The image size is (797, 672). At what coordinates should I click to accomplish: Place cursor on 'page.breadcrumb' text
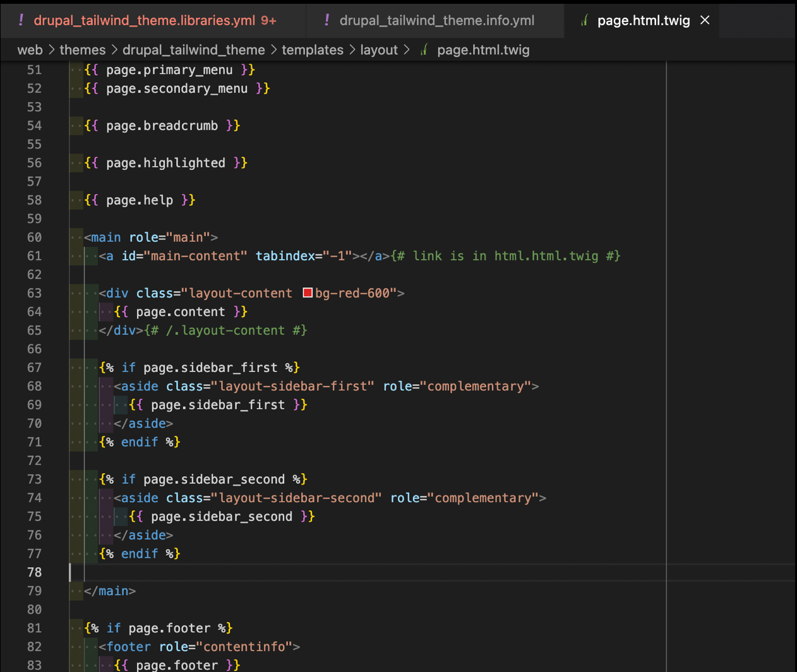(162, 126)
